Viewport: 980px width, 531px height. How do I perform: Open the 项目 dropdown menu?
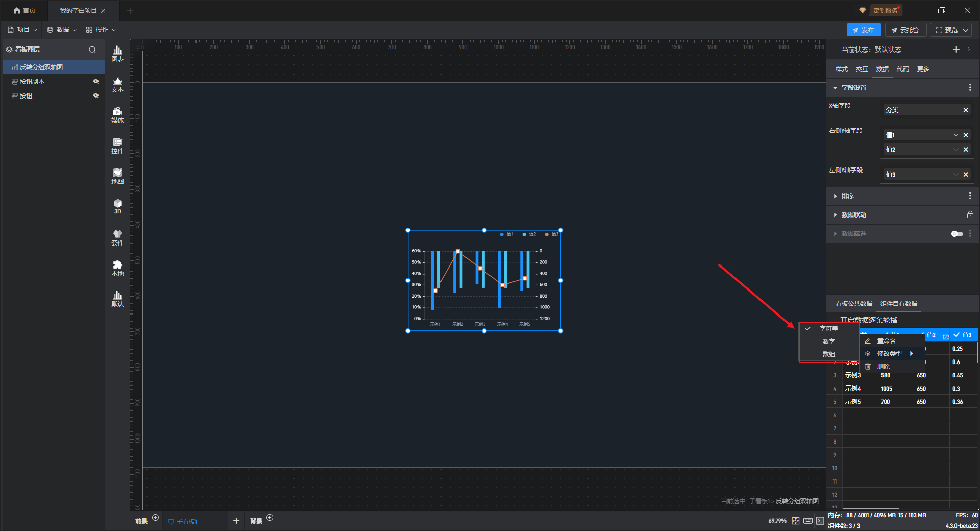22,30
